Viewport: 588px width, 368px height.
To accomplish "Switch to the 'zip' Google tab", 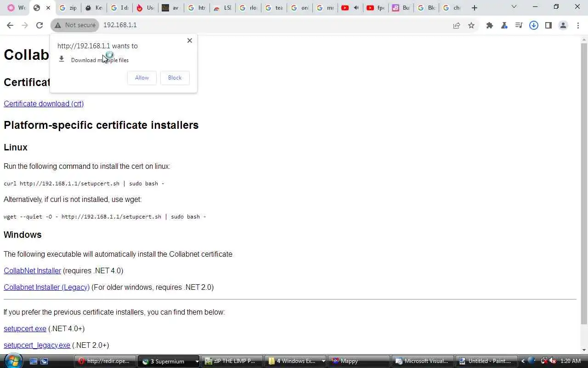I will (x=68, y=8).
